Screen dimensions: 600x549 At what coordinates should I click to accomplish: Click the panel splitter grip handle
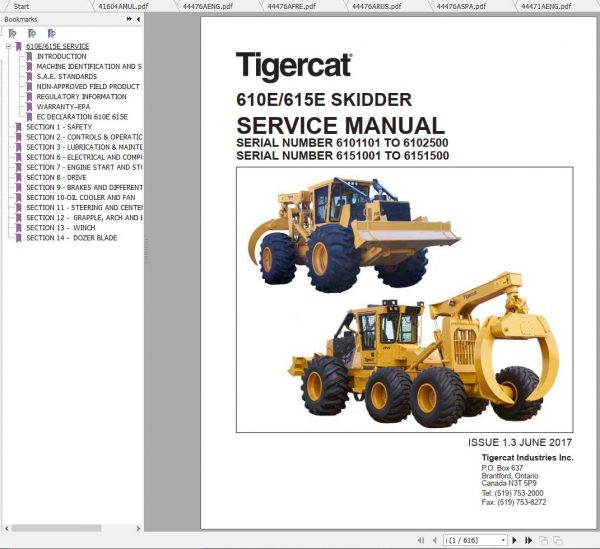pyautogui.click(x=146, y=251)
